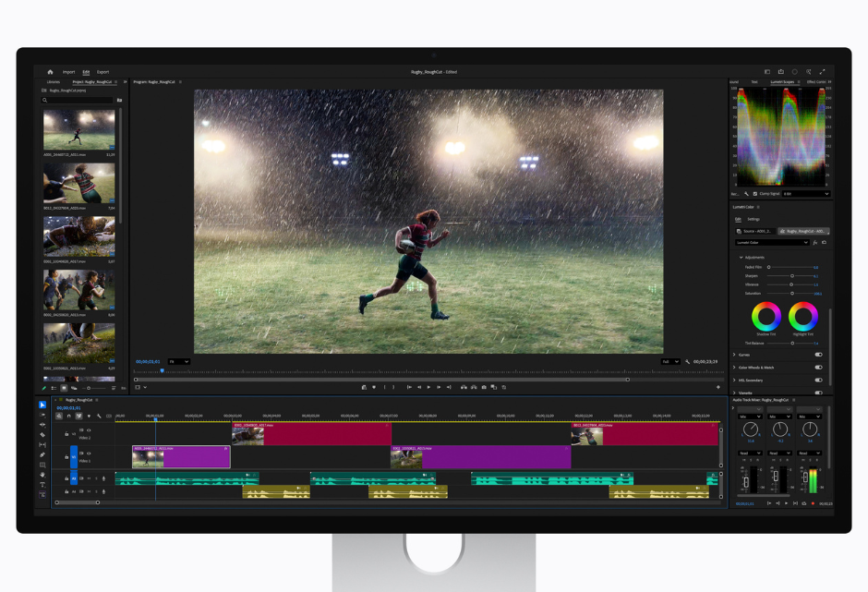Toggle the HSL Secondary switch
The width and height of the screenshot is (868, 592).
pos(818,380)
